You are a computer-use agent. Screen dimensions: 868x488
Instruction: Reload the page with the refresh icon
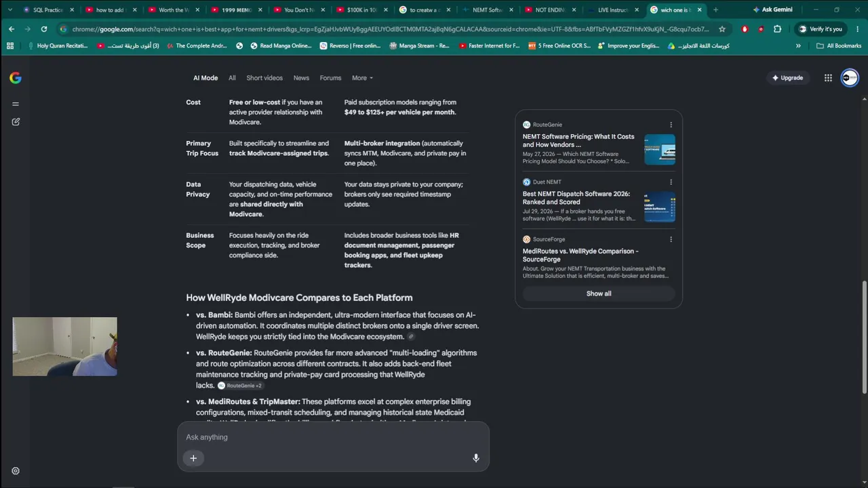coord(44,29)
